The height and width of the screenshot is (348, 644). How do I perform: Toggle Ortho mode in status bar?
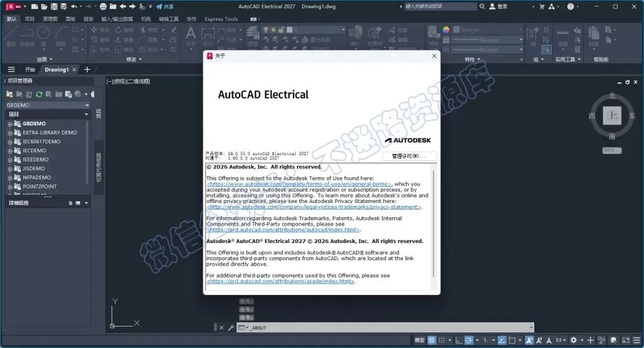pos(459,340)
